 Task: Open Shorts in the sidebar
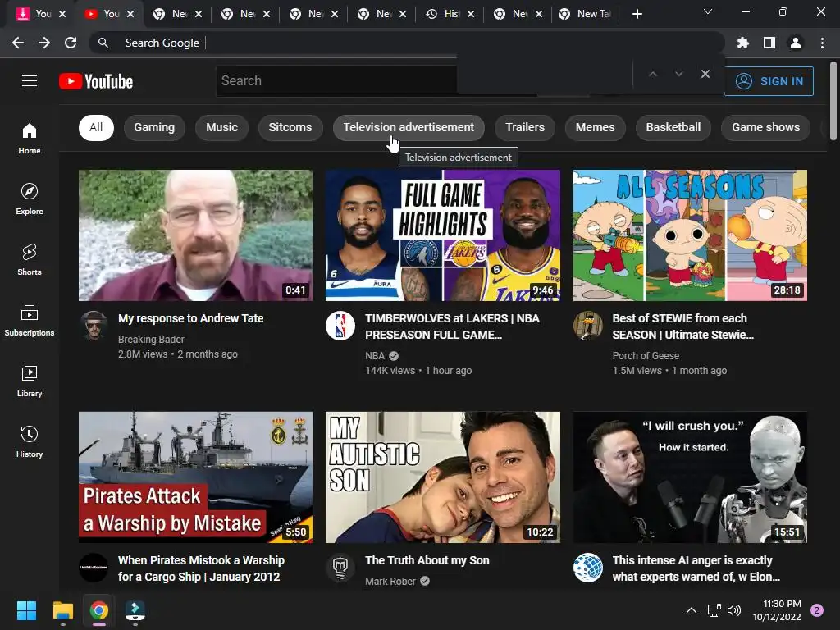pos(30,260)
